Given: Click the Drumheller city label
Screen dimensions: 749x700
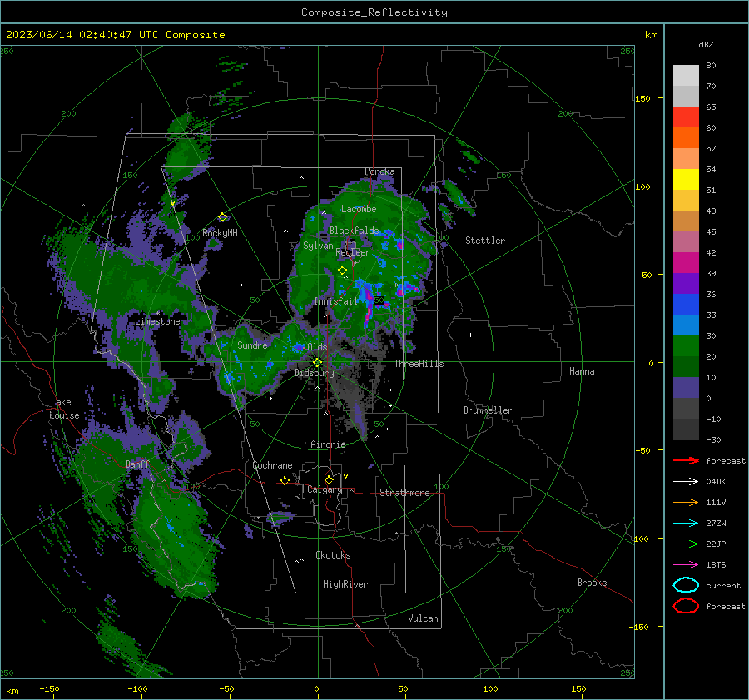Looking at the screenshot, I should pos(488,410).
